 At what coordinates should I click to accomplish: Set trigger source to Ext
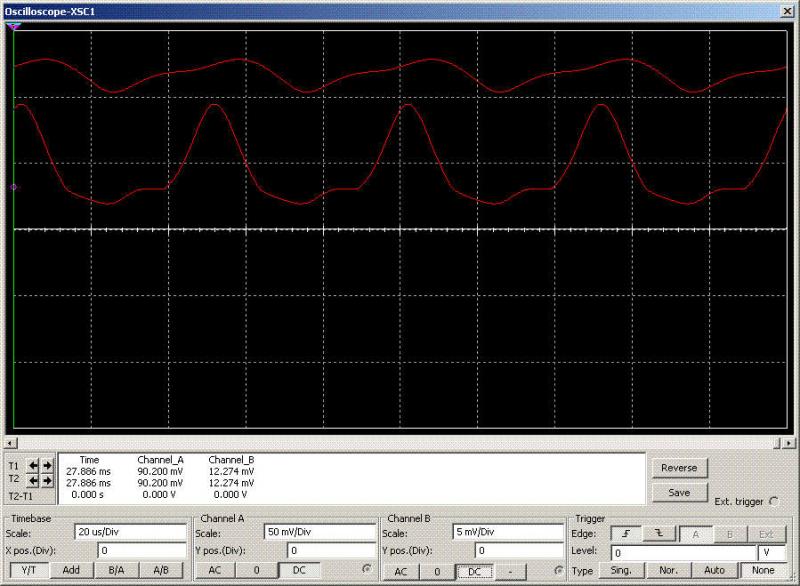tap(766, 534)
